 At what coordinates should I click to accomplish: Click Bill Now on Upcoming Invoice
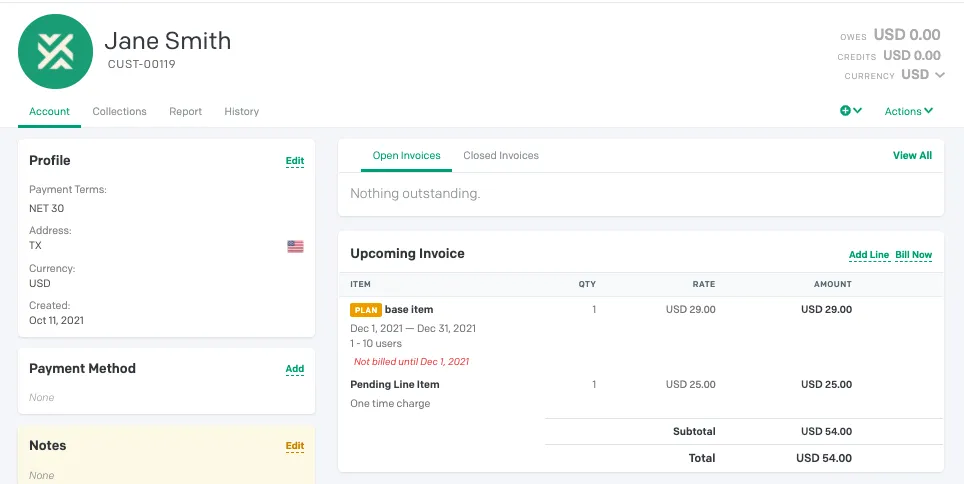pyautogui.click(x=914, y=255)
